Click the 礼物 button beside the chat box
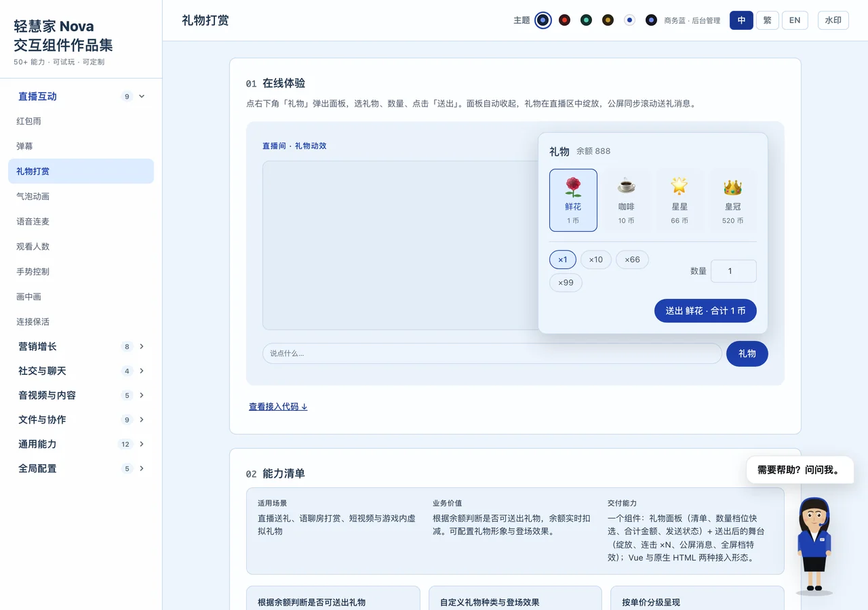 [747, 354]
